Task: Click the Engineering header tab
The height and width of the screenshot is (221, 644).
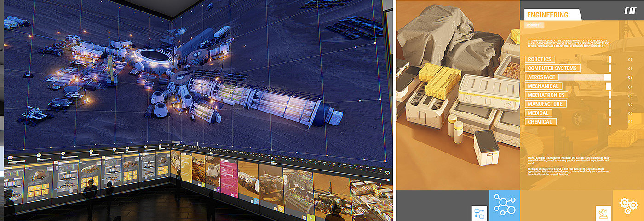Action: point(550,15)
